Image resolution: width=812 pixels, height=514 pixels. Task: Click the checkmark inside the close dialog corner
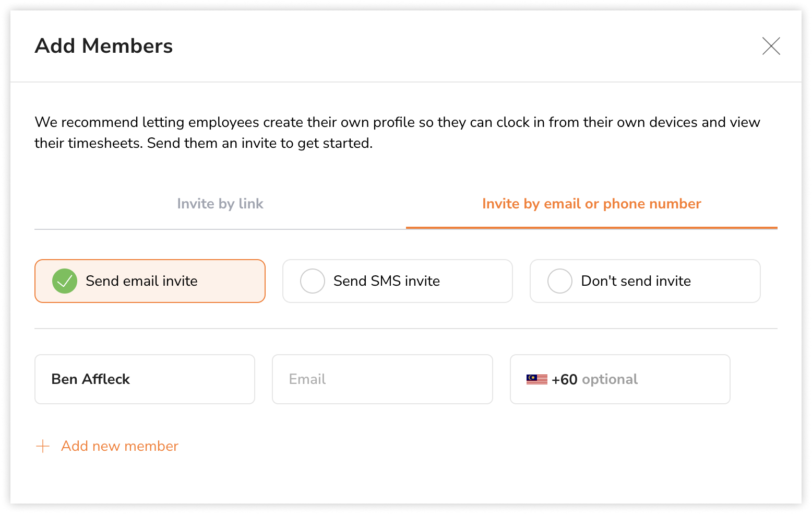click(771, 46)
